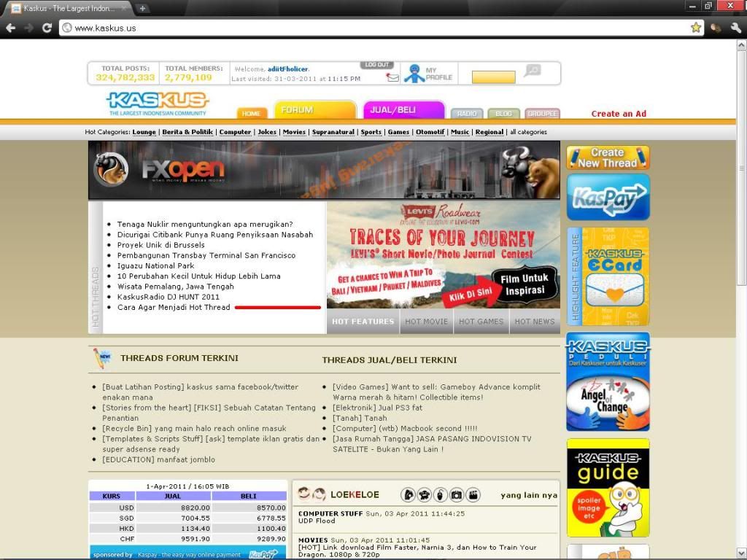Switch to the HOME tab

pyautogui.click(x=252, y=113)
